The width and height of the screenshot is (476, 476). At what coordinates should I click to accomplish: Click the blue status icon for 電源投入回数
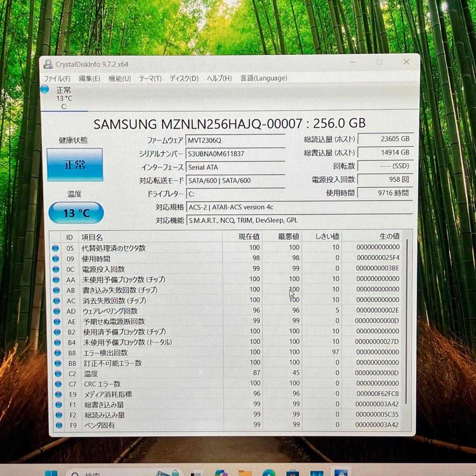pos(56,268)
